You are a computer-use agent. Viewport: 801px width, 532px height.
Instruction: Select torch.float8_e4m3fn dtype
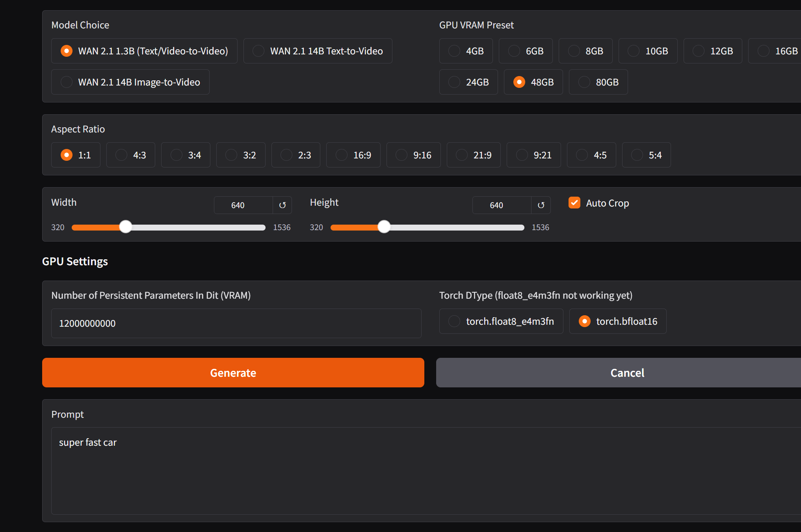pos(454,321)
